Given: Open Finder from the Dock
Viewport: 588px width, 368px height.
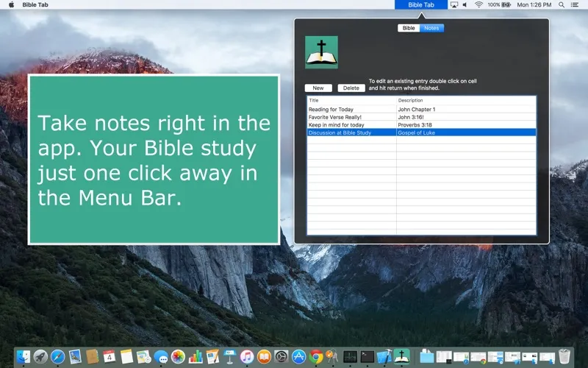Looking at the screenshot, I should (24, 357).
